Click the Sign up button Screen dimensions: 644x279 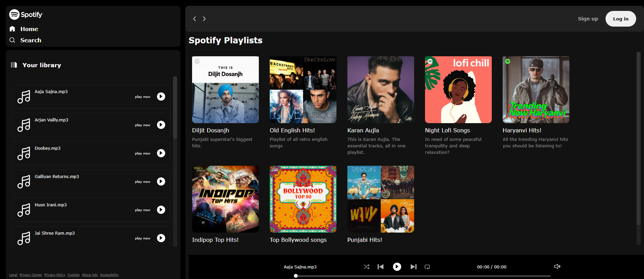pyautogui.click(x=588, y=19)
